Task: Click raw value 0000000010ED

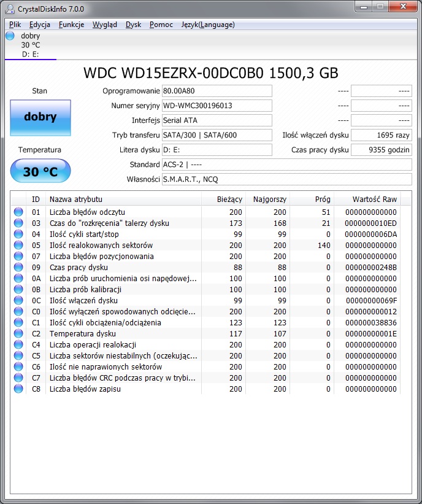Action: pyautogui.click(x=370, y=223)
